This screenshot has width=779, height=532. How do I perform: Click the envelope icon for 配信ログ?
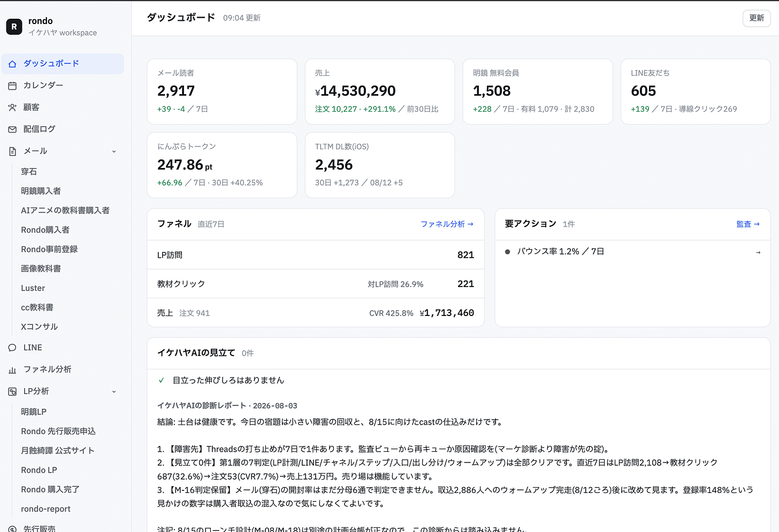pyautogui.click(x=12, y=129)
